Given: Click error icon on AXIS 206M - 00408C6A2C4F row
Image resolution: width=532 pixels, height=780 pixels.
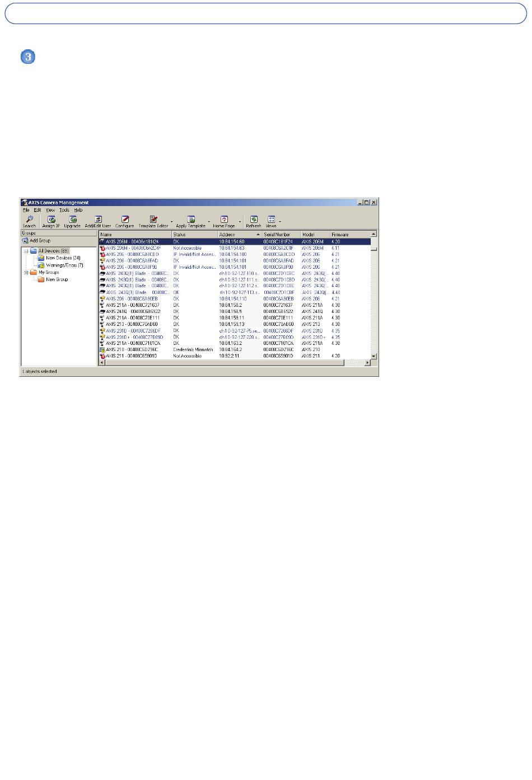Looking at the screenshot, I should point(102,248).
